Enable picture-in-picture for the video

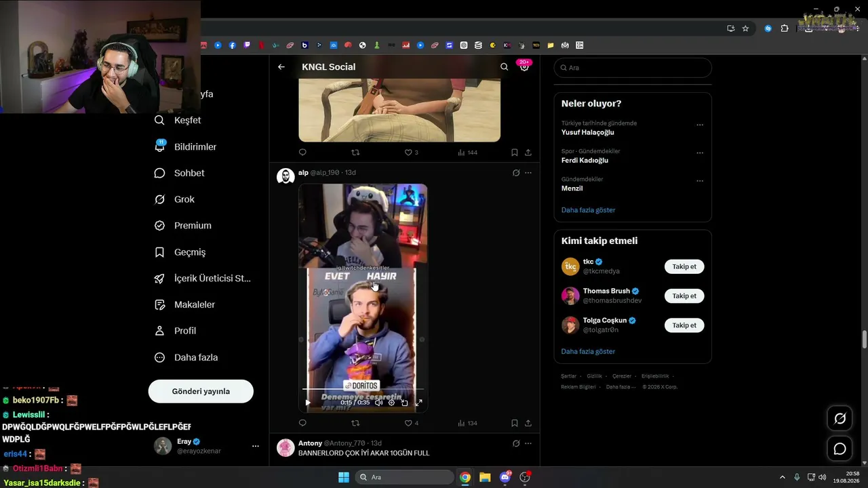click(405, 403)
